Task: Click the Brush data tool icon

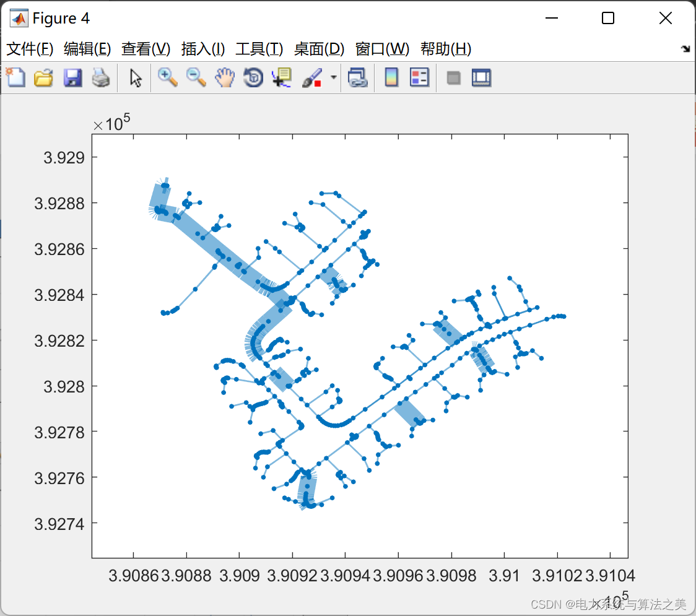Action: [311, 78]
